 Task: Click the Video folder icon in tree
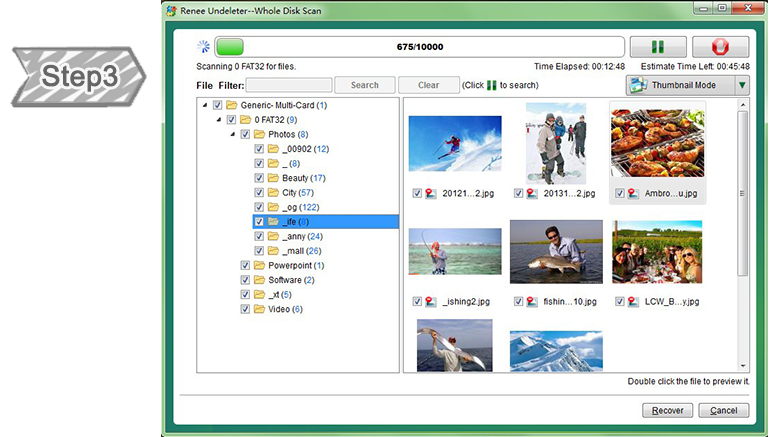tap(259, 309)
